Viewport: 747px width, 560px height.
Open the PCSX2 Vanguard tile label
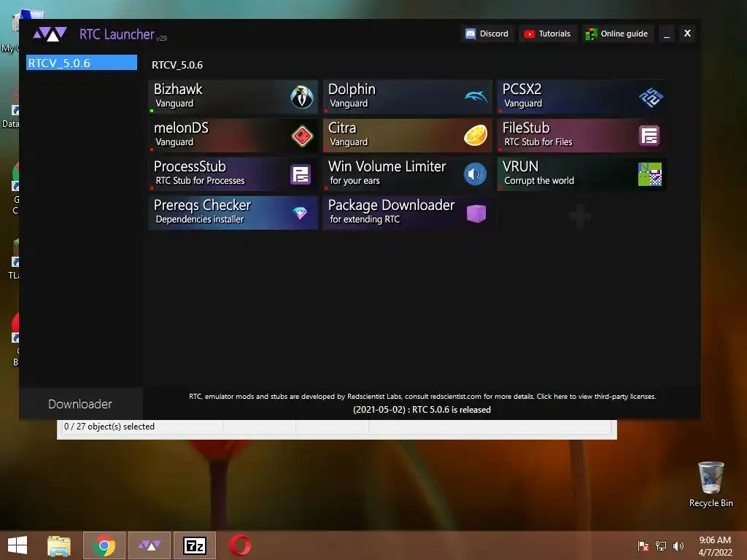pyautogui.click(x=522, y=96)
